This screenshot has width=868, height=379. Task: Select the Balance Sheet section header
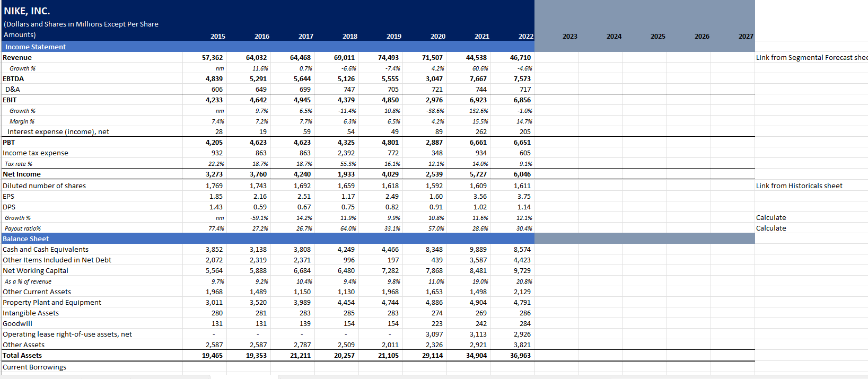(x=25, y=239)
